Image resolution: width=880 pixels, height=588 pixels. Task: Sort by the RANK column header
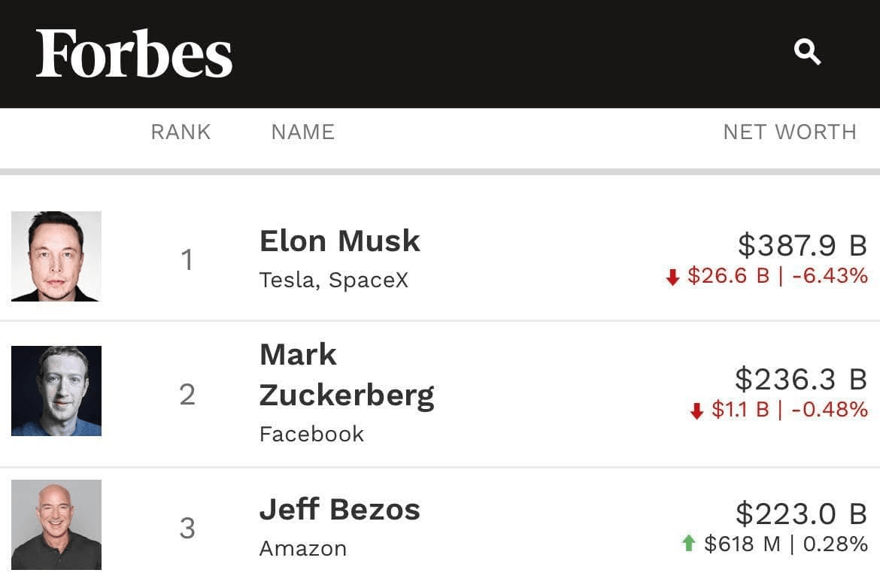(x=181, y=132)
